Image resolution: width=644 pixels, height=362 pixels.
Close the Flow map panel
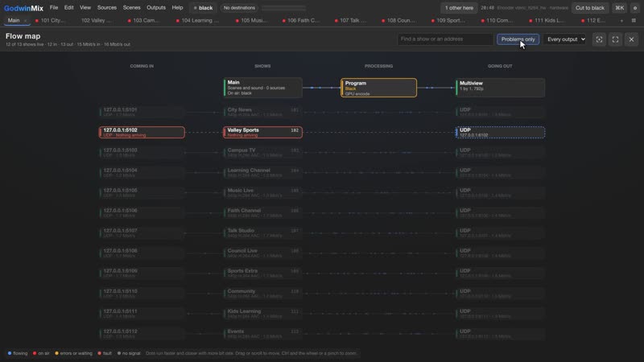click(631, 39)
